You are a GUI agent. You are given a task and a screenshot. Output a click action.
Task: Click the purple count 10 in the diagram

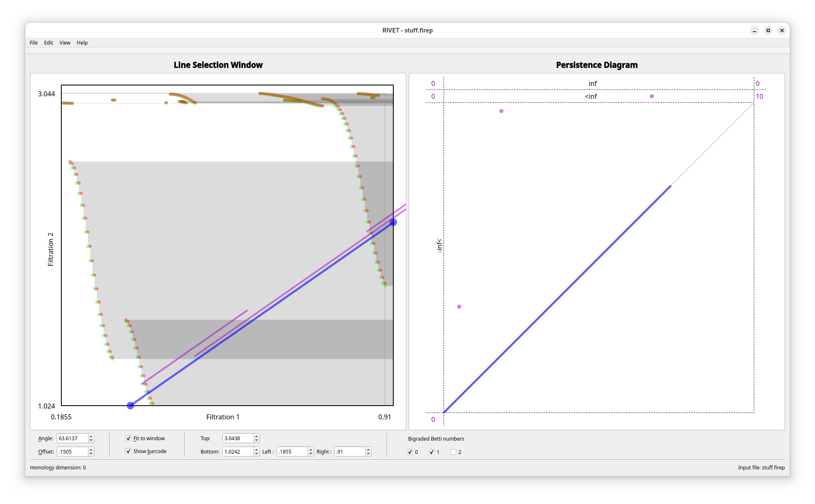(760, 96)
